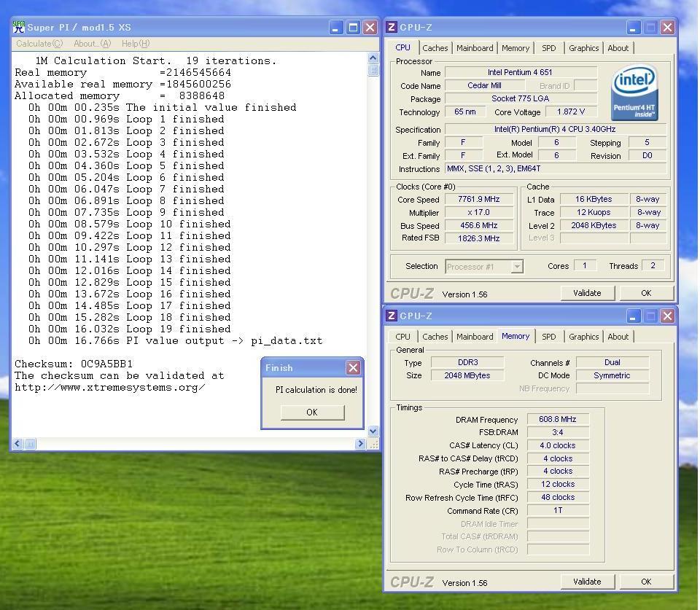The height and width of the screenshot is (610, 700).
Task: Minimize the bottom CPU-Z Memory window
Action: point(633,316)
